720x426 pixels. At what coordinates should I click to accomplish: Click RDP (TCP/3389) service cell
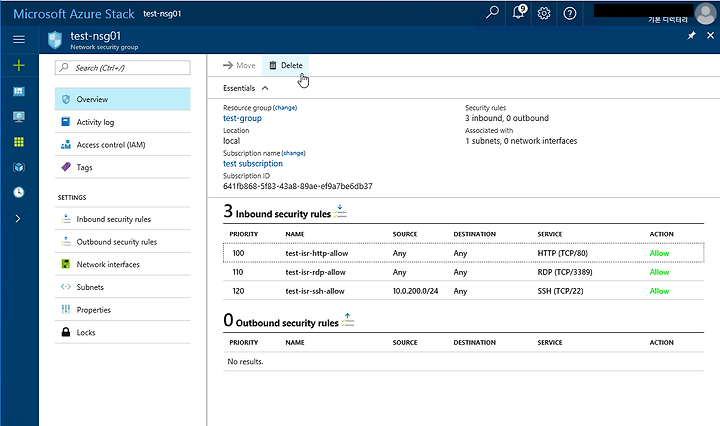565,272
